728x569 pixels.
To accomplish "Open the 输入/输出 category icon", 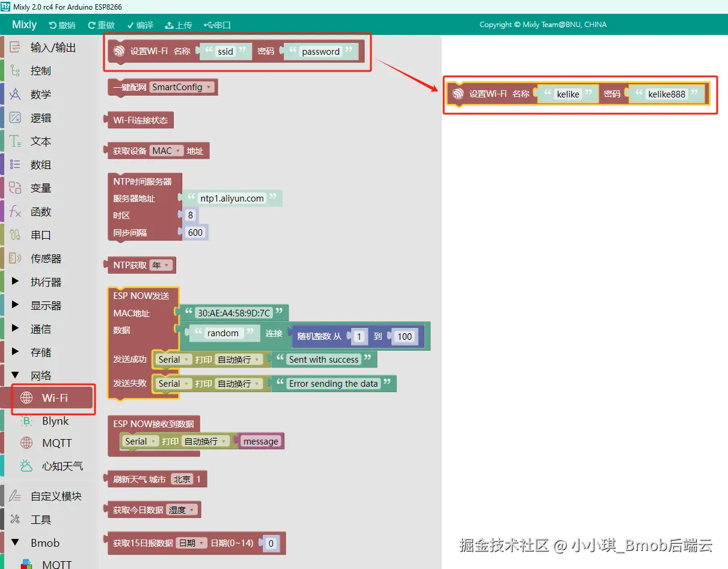I will click(16, 48).
